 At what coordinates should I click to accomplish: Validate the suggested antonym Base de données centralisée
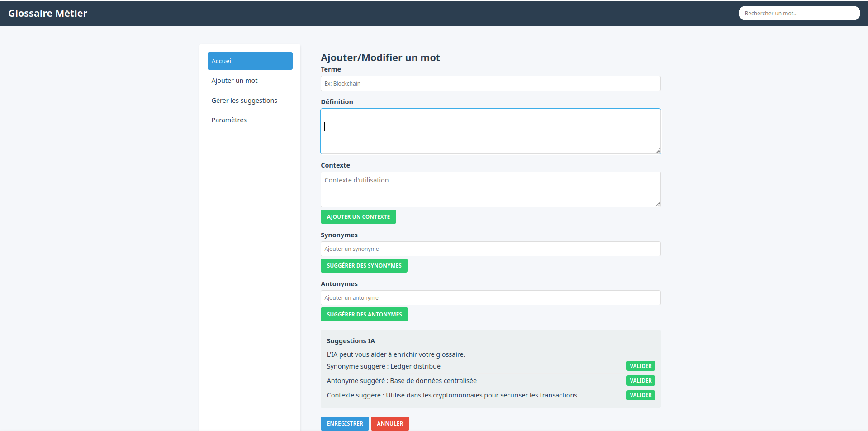[640, 381]
